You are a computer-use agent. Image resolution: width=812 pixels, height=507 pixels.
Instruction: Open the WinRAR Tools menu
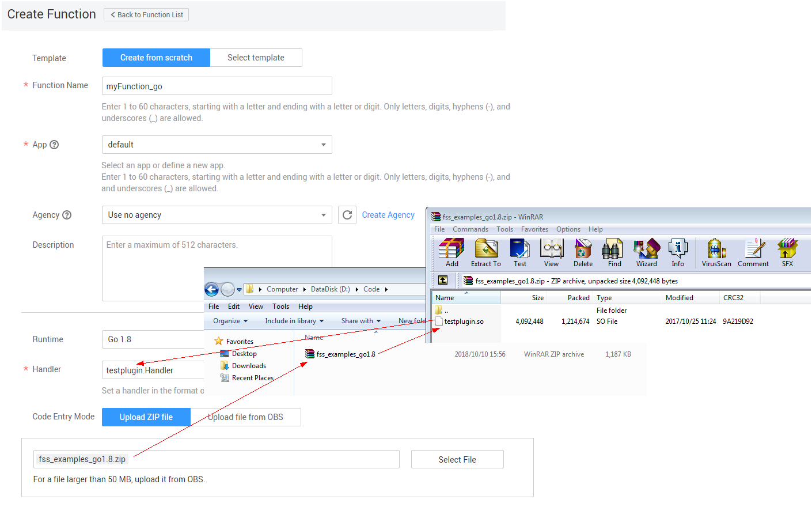(x=505, y=229)
